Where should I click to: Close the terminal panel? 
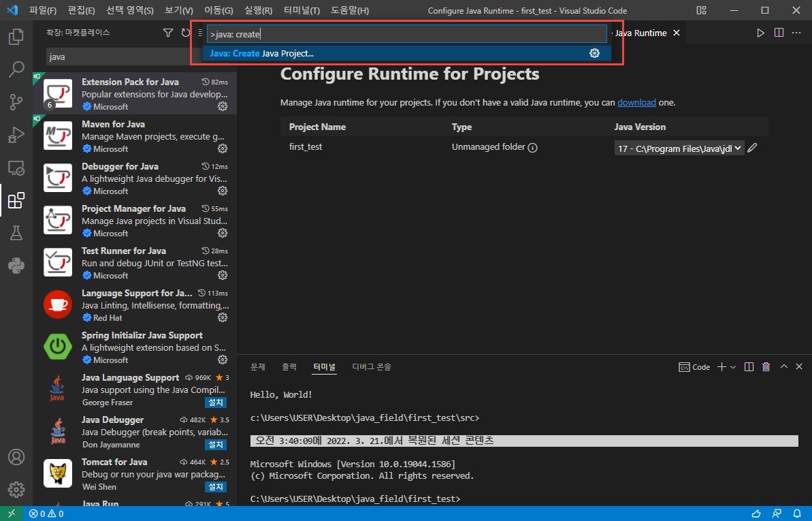799,366
